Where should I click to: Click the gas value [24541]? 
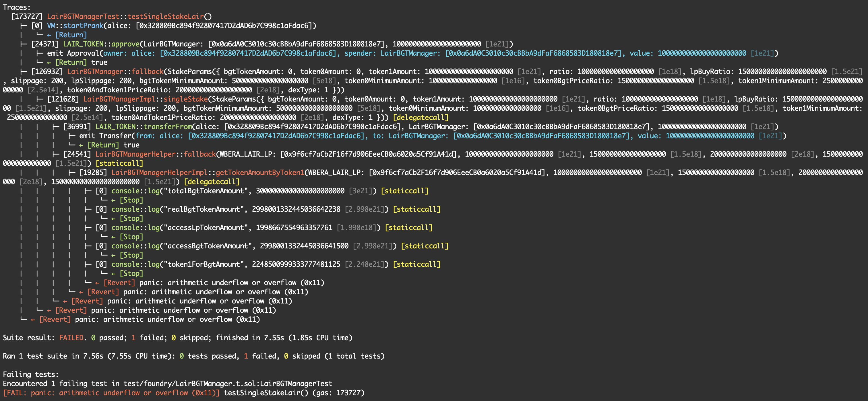click(77, 154)
